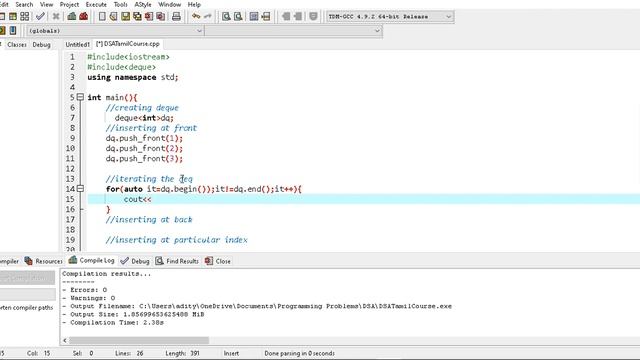Open the Window menu
640x360 pixels.
tap(169, 4)
